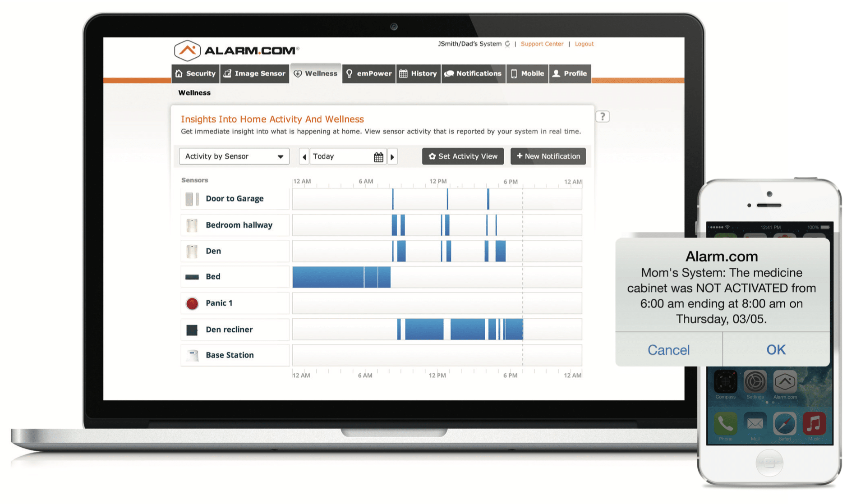Click the longest Den recliner activity bar
Viewport: 856px width, 504px height.
pos(424,329)
